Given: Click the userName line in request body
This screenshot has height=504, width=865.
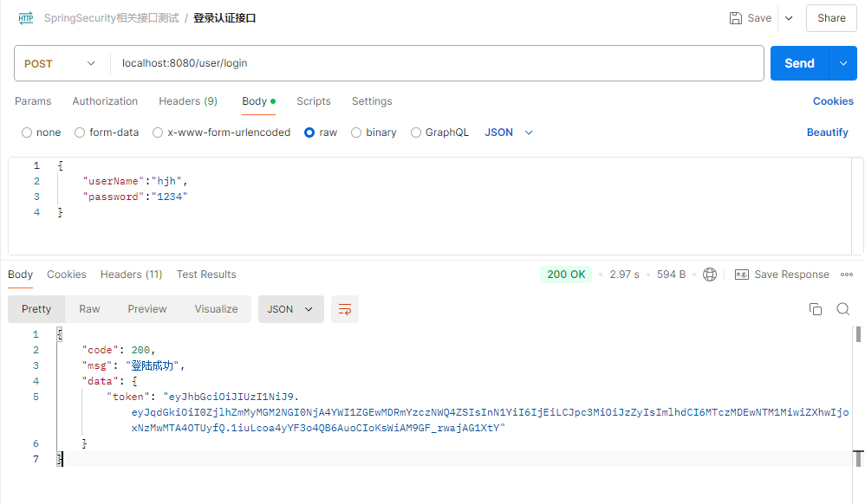Looking at the screenshot, I should (135, 181).
